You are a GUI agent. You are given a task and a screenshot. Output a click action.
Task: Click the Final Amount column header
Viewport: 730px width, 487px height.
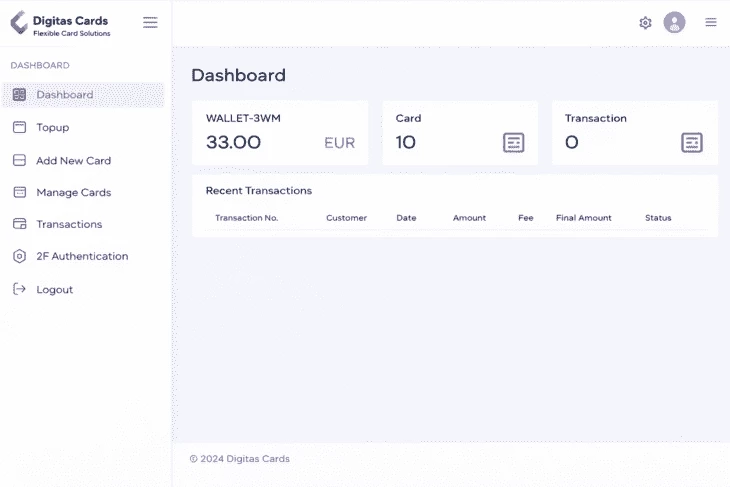click(x=584, y=218)
